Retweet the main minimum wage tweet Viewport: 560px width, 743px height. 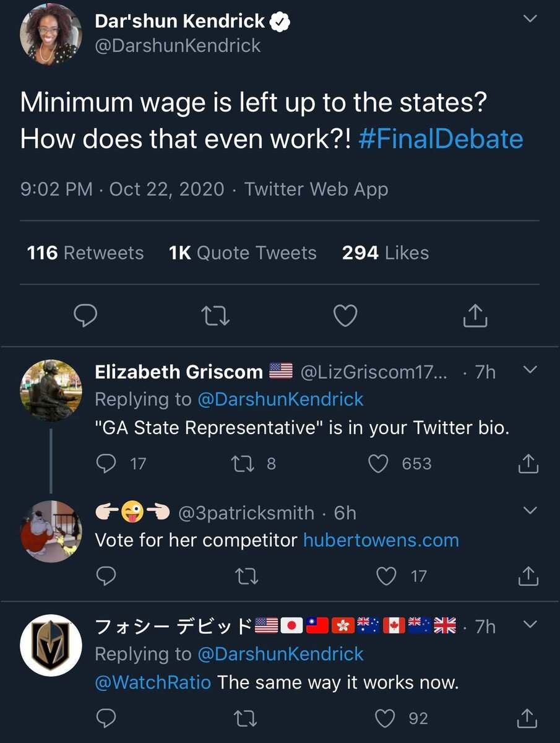216,316
